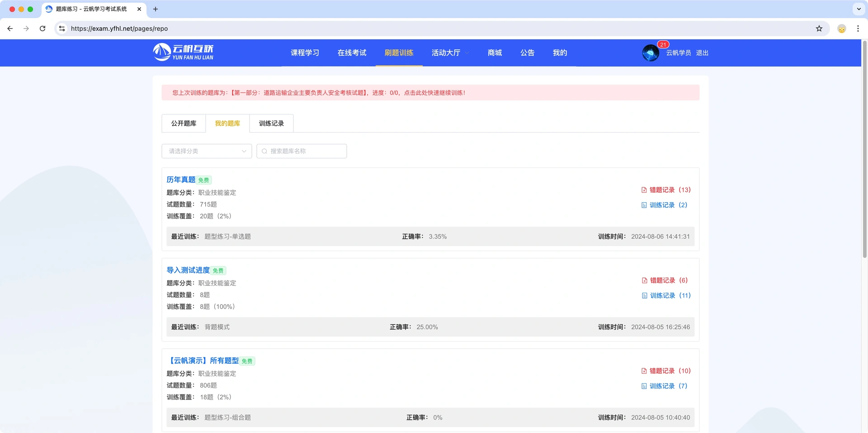Open the browser three-dot menu
Screen dimensions: 868x433
(858, 29)
